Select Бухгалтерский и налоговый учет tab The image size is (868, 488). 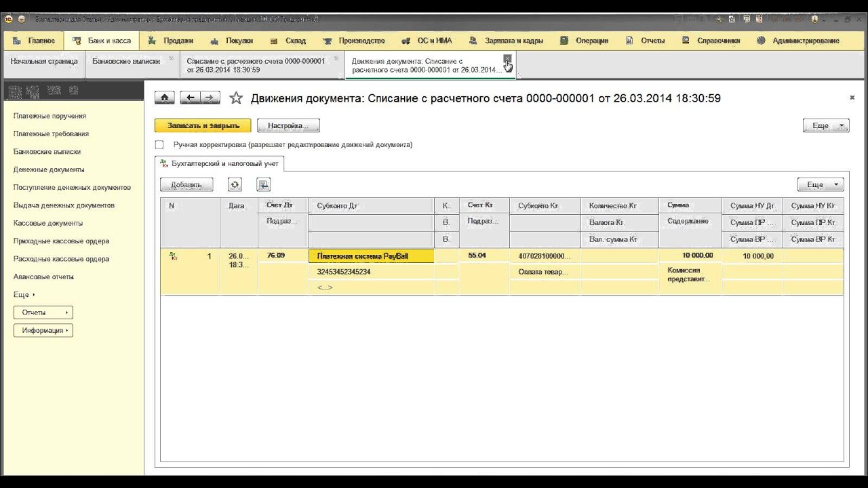pyautogui.click(x=220, y=163)
